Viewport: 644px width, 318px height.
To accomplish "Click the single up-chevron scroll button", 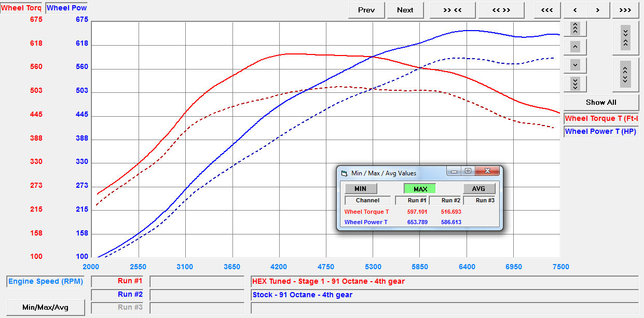I will pos(575,47).
